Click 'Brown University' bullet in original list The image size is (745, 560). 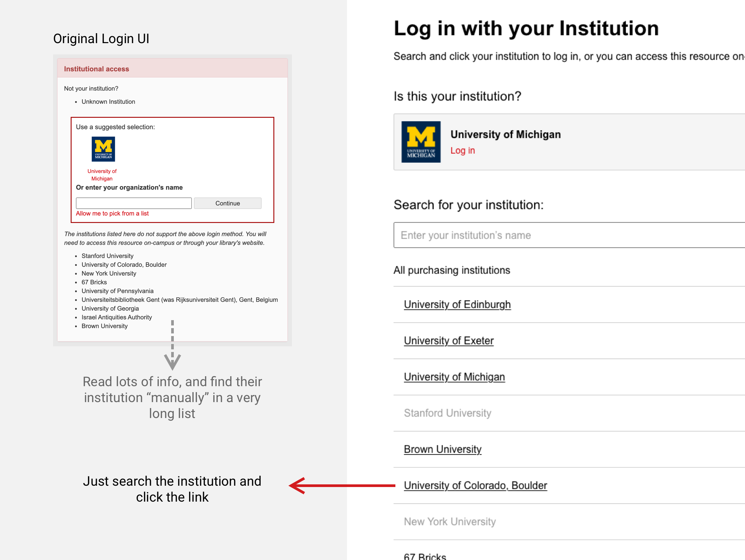[x=104, y=326]
